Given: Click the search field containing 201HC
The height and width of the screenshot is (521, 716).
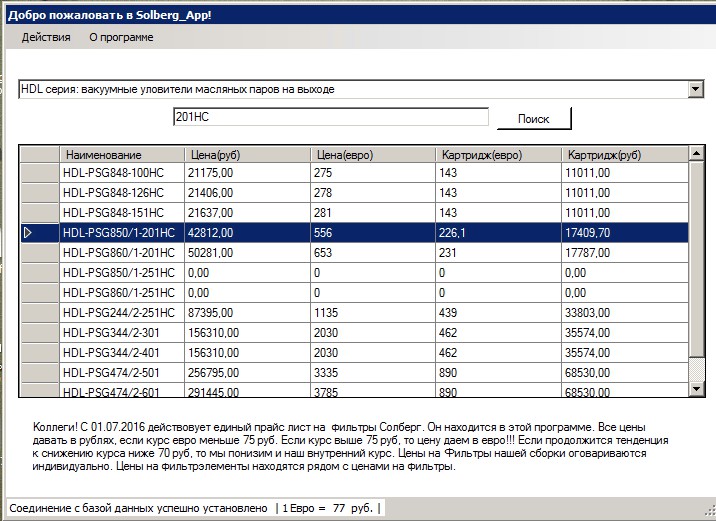Looking at the screenshot, I should pos(331,117).
